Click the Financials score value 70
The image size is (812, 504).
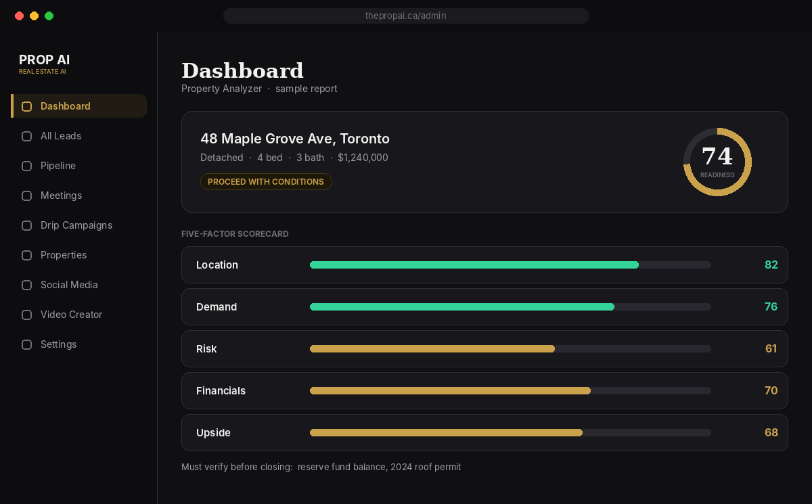pyautogui.click(x=771, y=390)
